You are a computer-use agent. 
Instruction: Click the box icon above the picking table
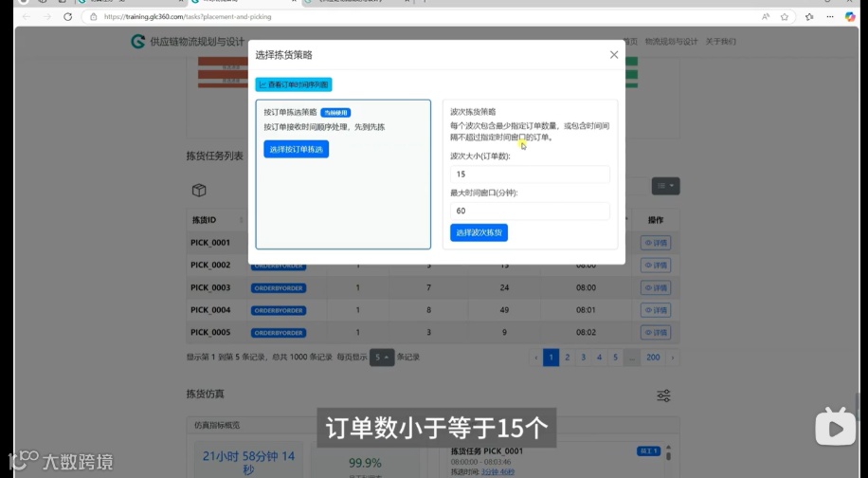tap(199, 190)
